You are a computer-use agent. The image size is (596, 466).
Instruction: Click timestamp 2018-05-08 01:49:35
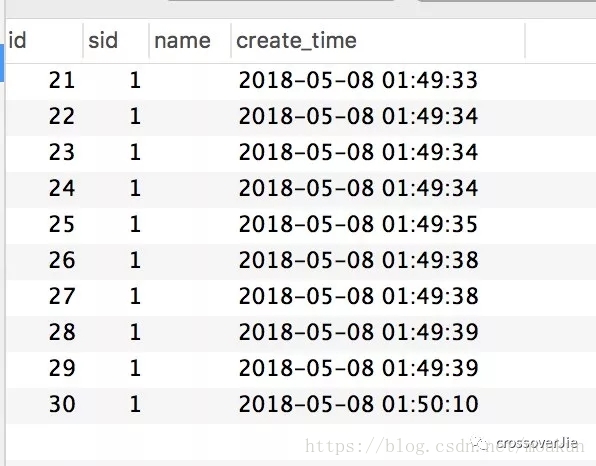point(358,224)
